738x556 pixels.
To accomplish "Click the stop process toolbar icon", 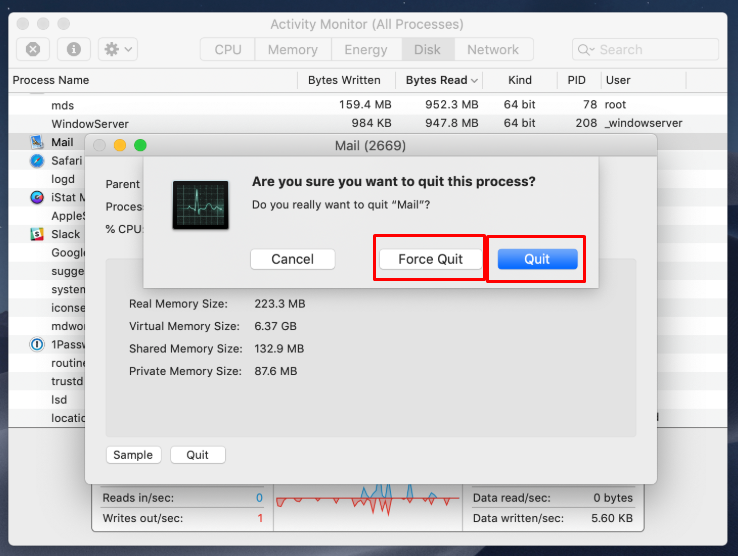I will [x=33, y=49].
